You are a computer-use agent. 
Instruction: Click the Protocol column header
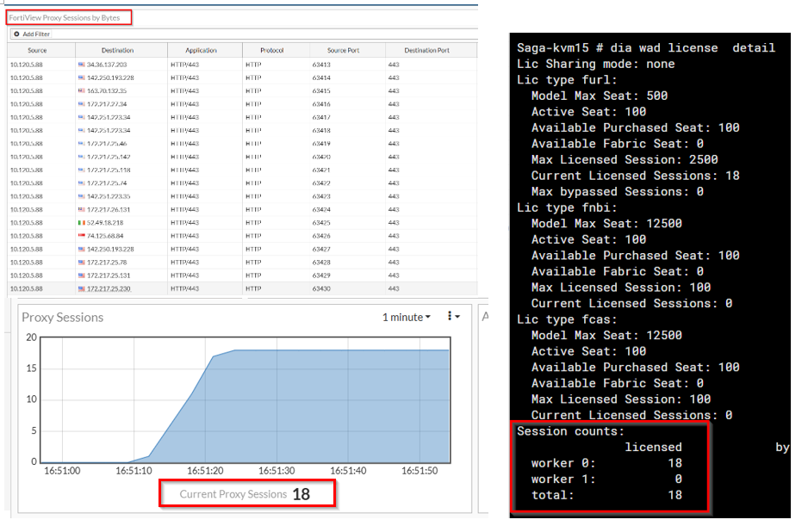point(271,51)
